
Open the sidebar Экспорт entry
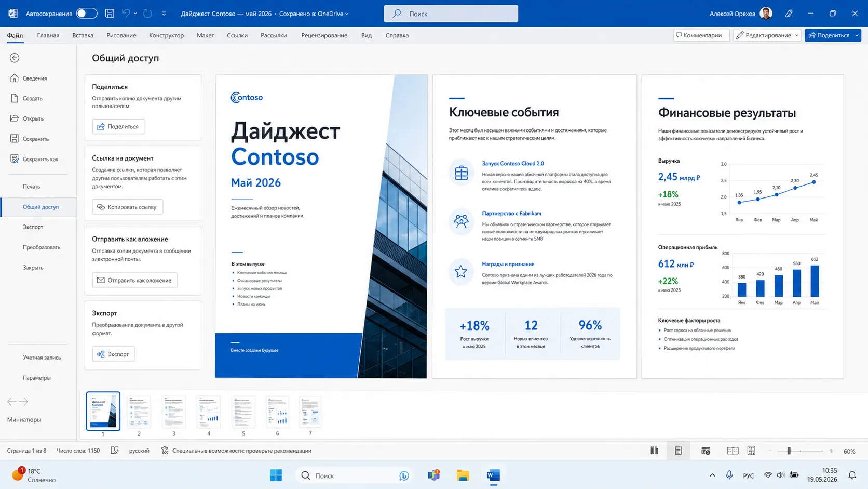(33, 227)
